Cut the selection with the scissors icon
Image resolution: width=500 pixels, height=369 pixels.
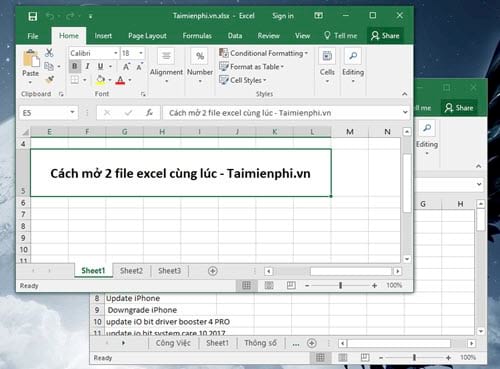(x=49, y=53)
